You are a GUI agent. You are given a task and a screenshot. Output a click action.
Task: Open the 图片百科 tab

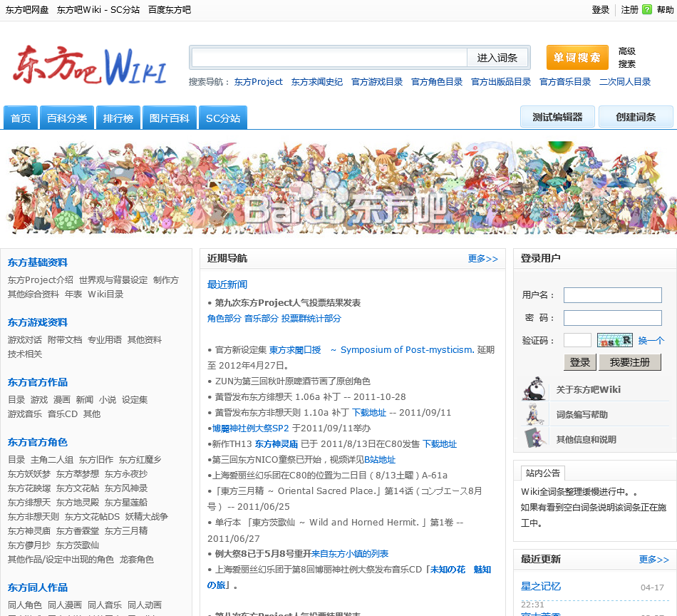click(170, 118)
